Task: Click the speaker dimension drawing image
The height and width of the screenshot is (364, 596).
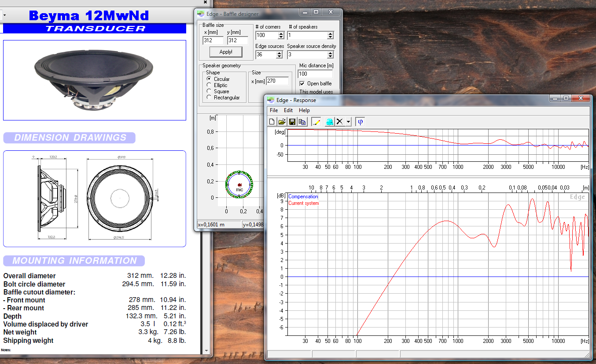Action: [94, 199]
